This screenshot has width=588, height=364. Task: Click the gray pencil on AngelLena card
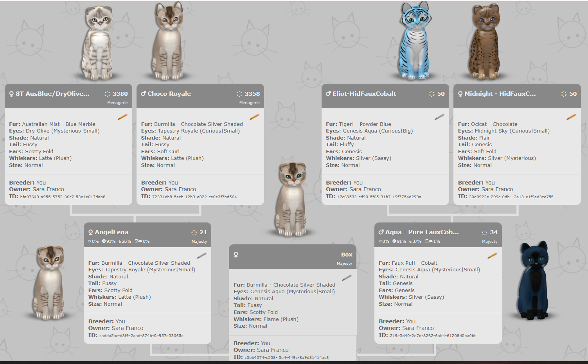201,256
